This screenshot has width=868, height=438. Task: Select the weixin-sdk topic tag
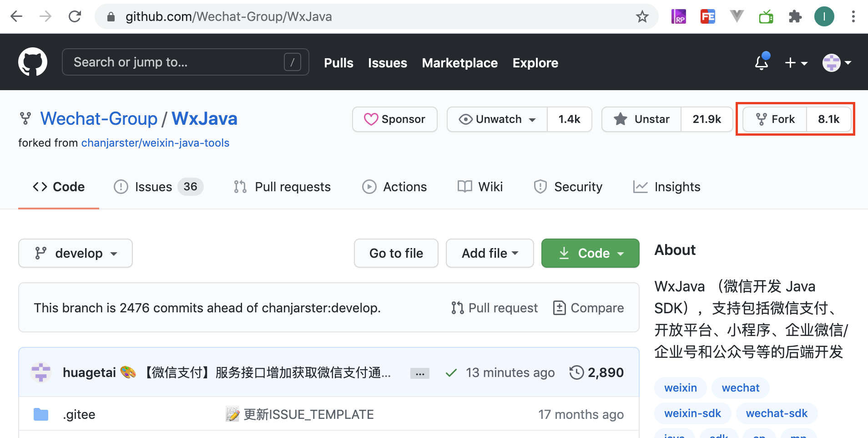tap(693, 413)
